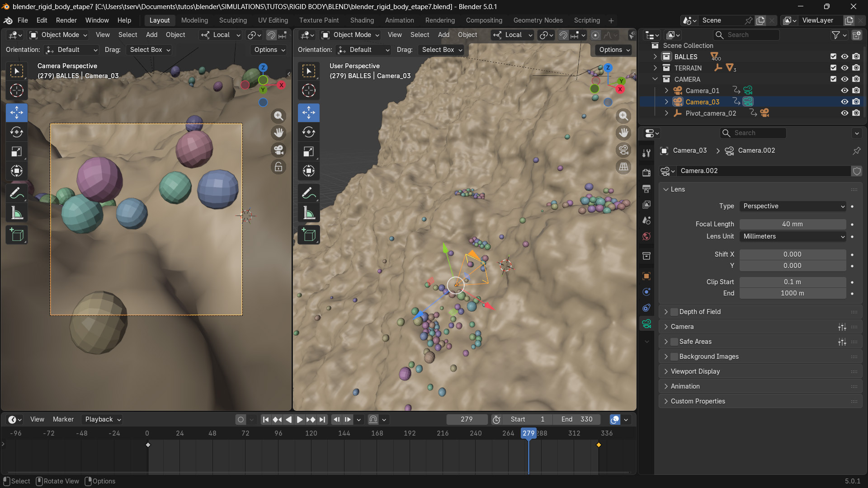868x488 pixels.
Task: Click the lock camera to view icon
Action: tap(278, 167)
